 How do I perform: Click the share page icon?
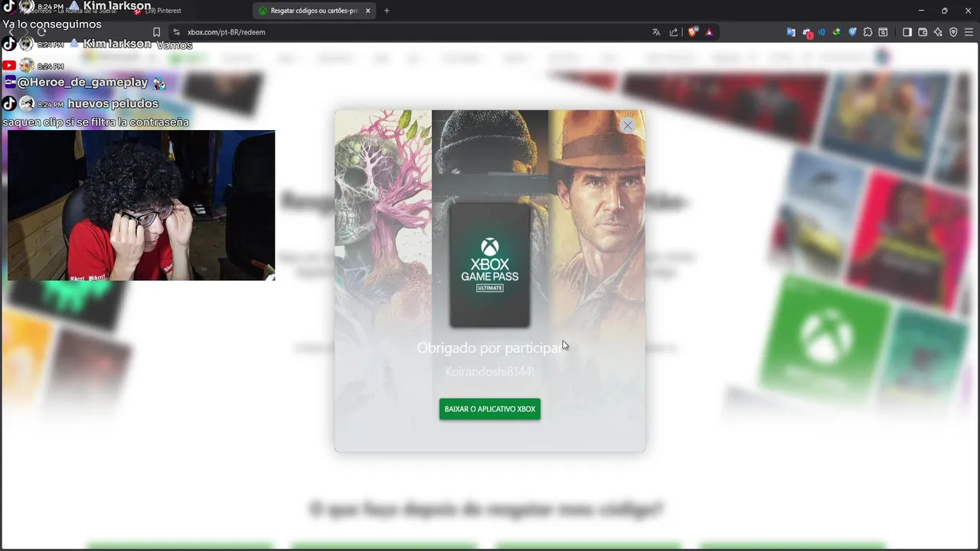pos(674,32)
